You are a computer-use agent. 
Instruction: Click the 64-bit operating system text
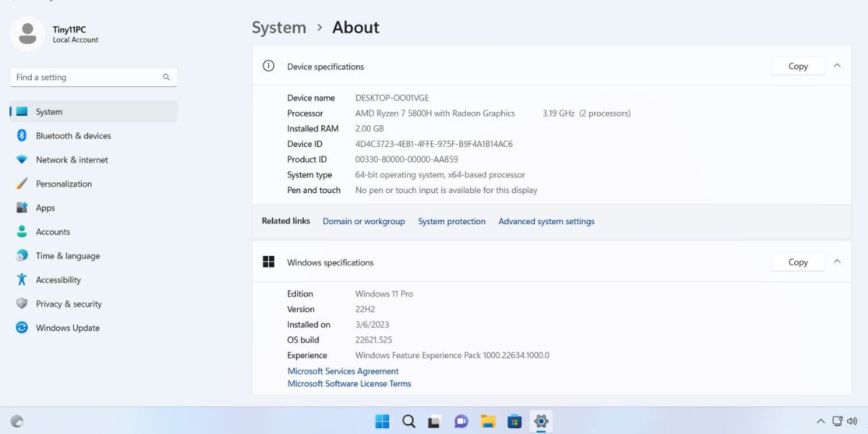click(x=440, y=174)
